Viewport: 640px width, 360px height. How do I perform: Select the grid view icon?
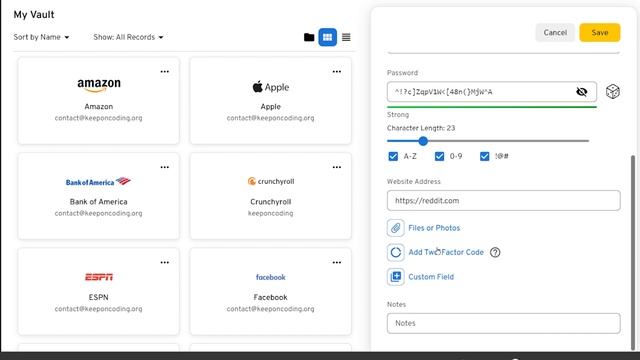[x=327, y=37]
